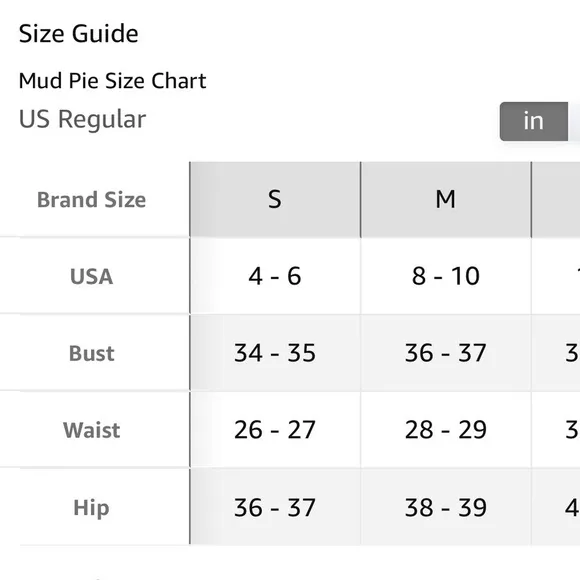Click the USA 8 - 10 cell
This screenshot has height=580, width=580.
click(x=446, y=276)
